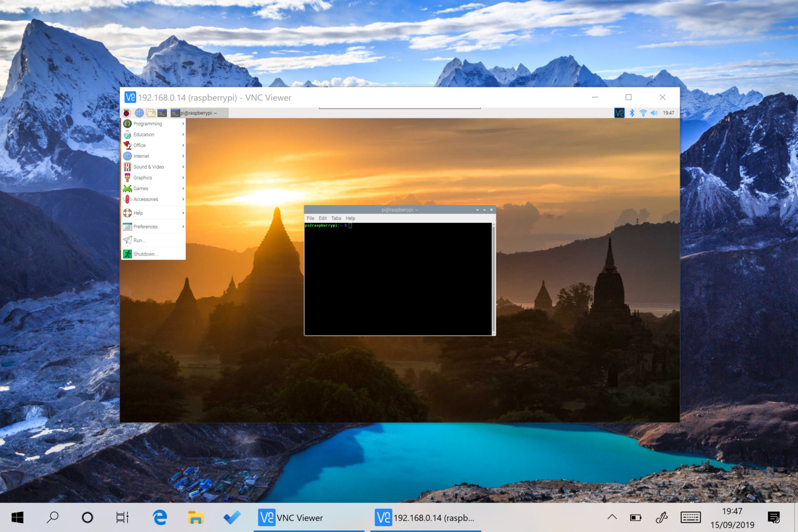The image size is (798, 532).
Task: Select Shutdown... from the applications menu
Action: click(x=145, y=254)
